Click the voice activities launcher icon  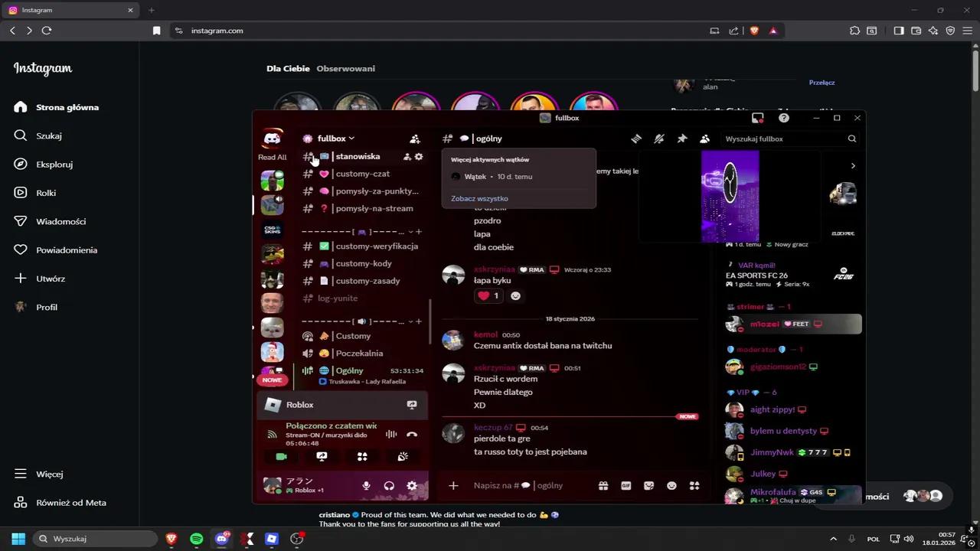tap(362, 456)
